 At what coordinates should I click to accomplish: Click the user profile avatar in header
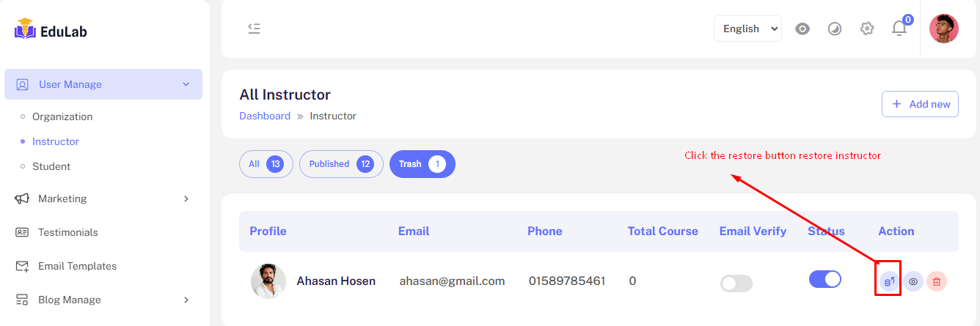[x=944, y=29]
